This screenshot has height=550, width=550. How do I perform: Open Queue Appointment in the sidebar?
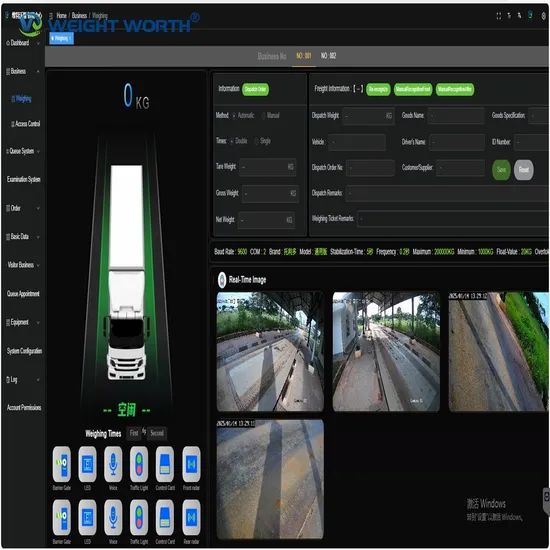coord(23,294)
